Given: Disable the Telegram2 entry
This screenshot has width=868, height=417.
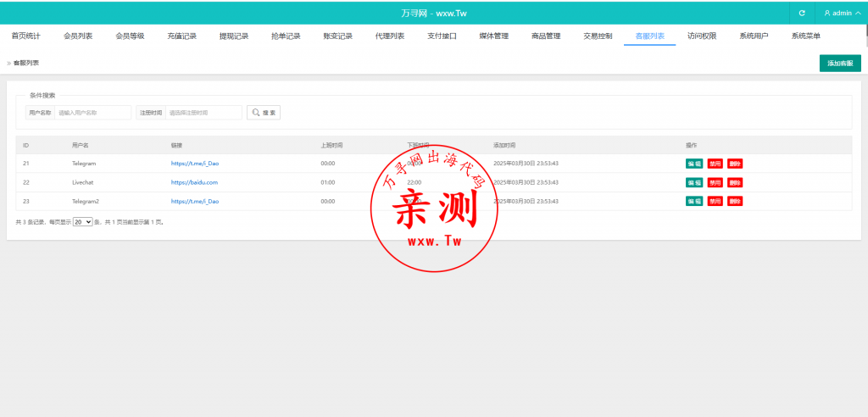Looking at the screenshot, I should pyautogui.click(x=715, y=201).
